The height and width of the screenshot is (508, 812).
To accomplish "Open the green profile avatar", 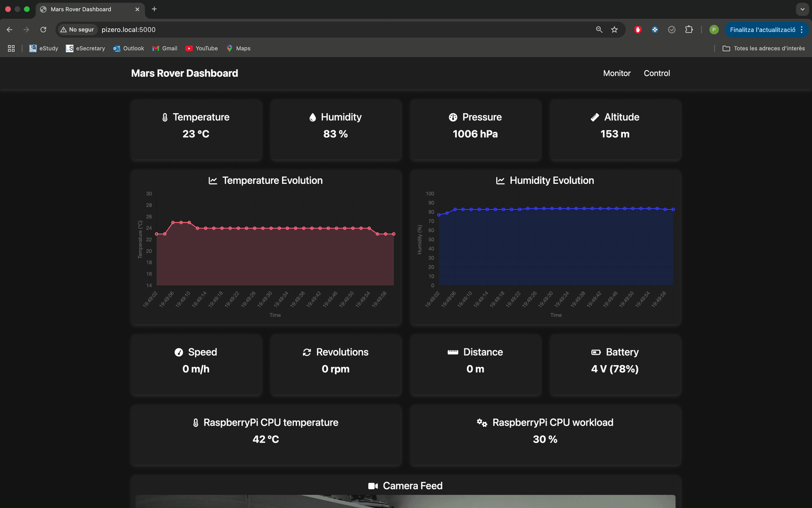I will coord(714,29).
